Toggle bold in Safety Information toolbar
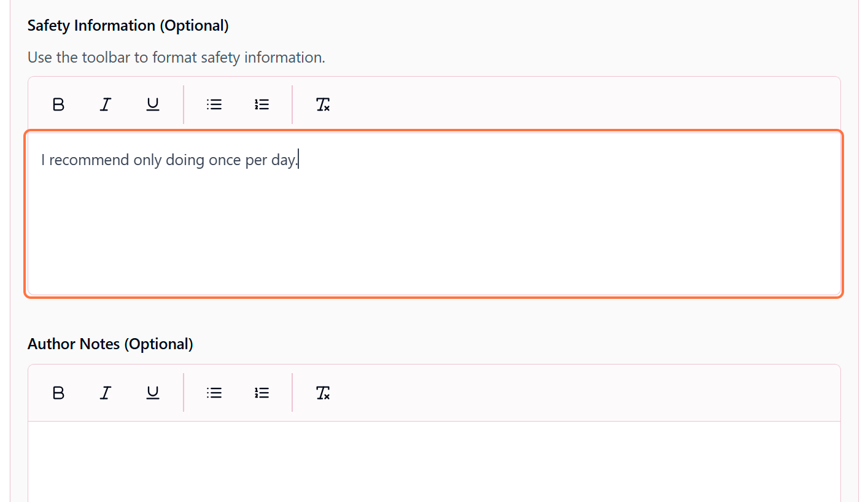This screenshot has height=502, width=868. pos(58,105)
